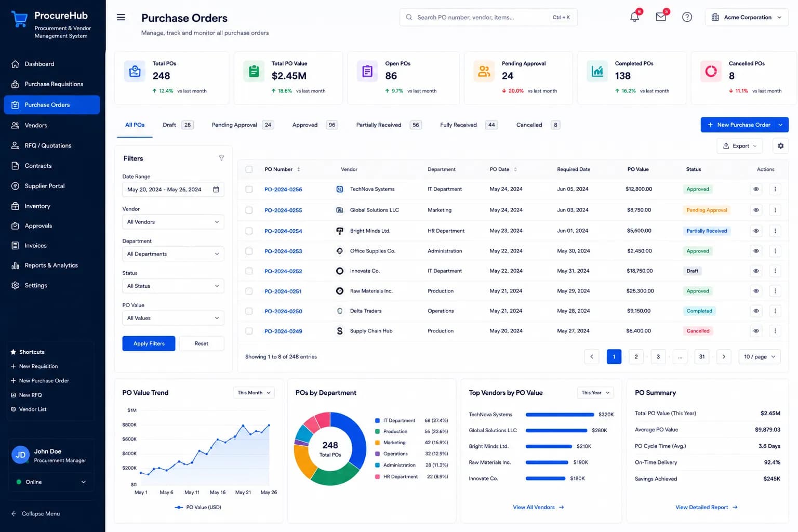Open table settings gear icon
The image size is (798, 532).
[x=780, y=146]
